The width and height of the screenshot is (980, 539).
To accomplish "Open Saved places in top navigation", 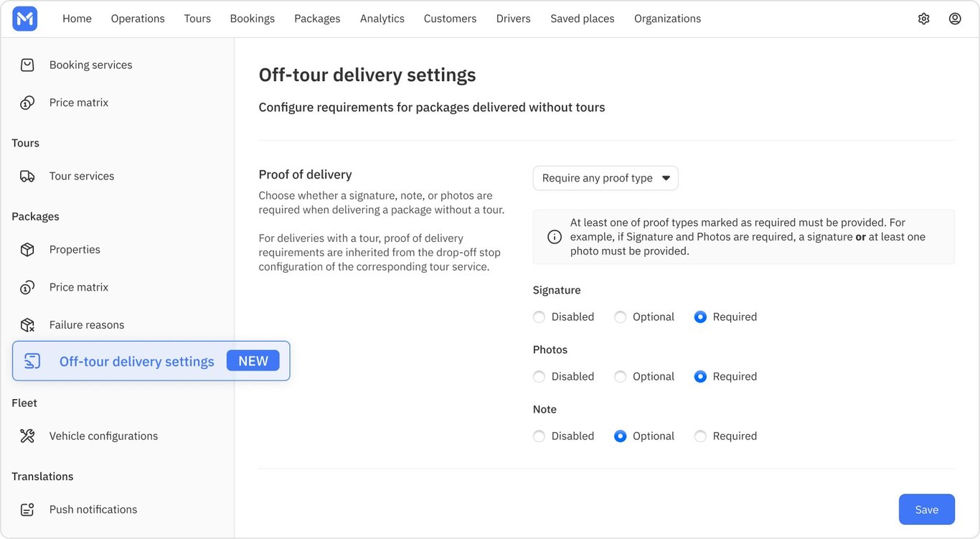I will [x=583, y=19].
